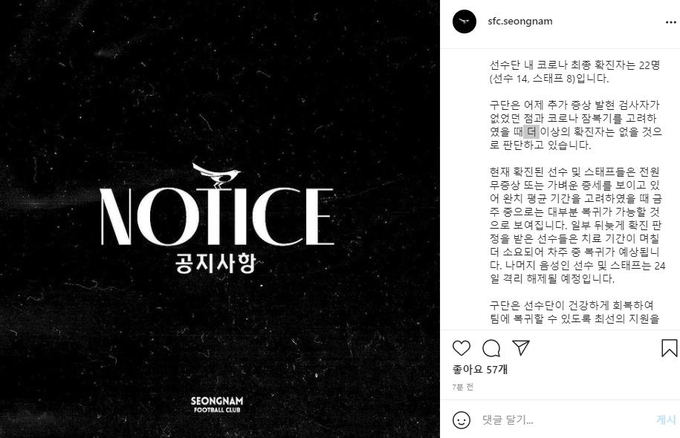Open the emoji picker smiley icon
Viewport: 680px width, 438px height.
461,420
